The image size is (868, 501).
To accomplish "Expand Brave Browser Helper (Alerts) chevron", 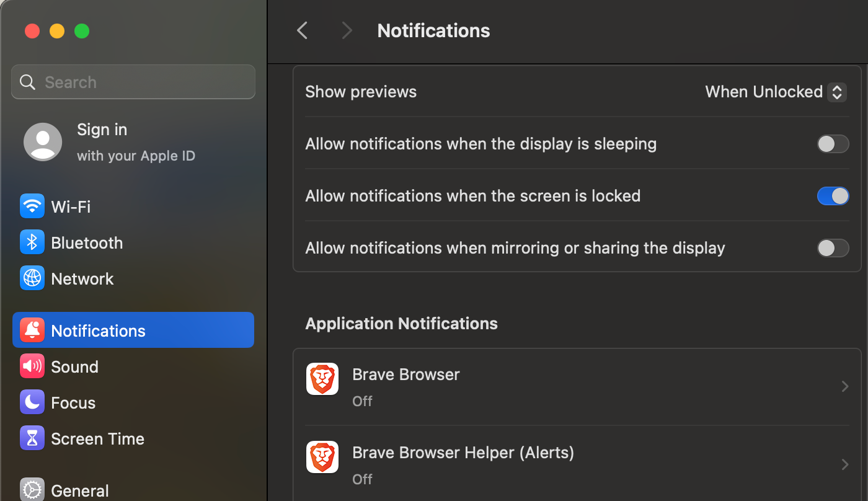I will (x=844, y=464).
